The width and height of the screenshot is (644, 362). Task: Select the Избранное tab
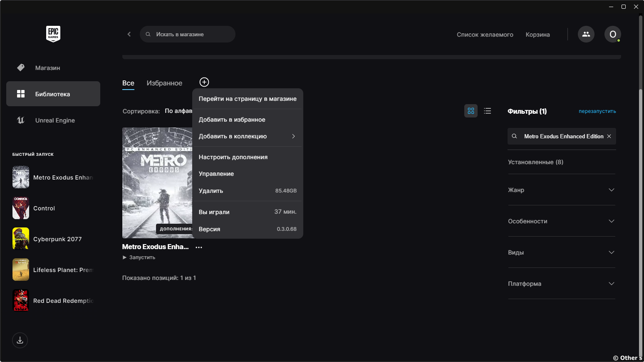point(164,83)
